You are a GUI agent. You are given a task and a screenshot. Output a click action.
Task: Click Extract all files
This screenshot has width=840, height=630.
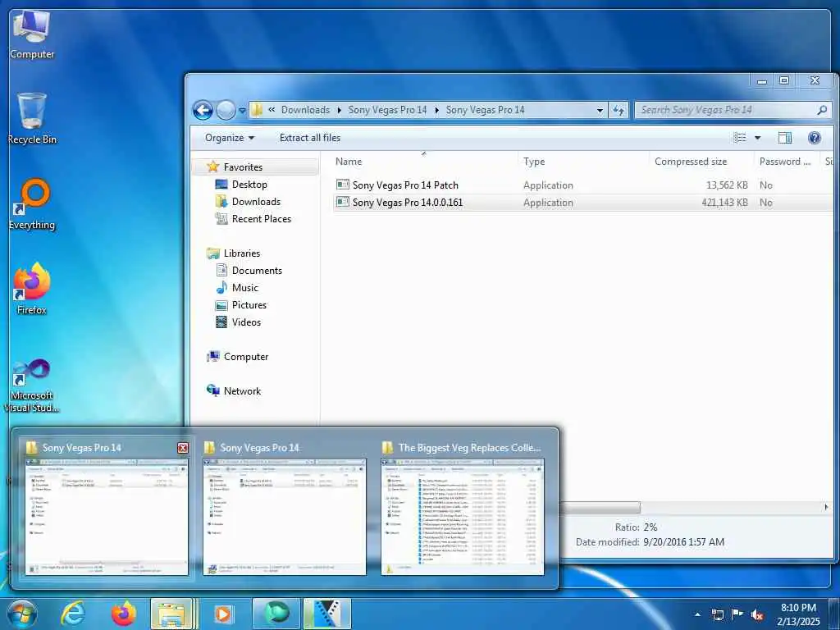coord(309,138)
